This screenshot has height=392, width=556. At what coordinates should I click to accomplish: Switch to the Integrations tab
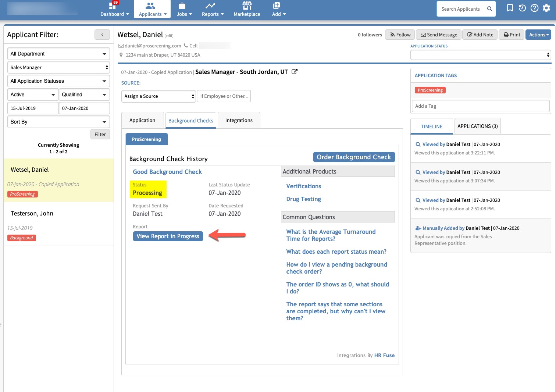(x=239, y=120)
